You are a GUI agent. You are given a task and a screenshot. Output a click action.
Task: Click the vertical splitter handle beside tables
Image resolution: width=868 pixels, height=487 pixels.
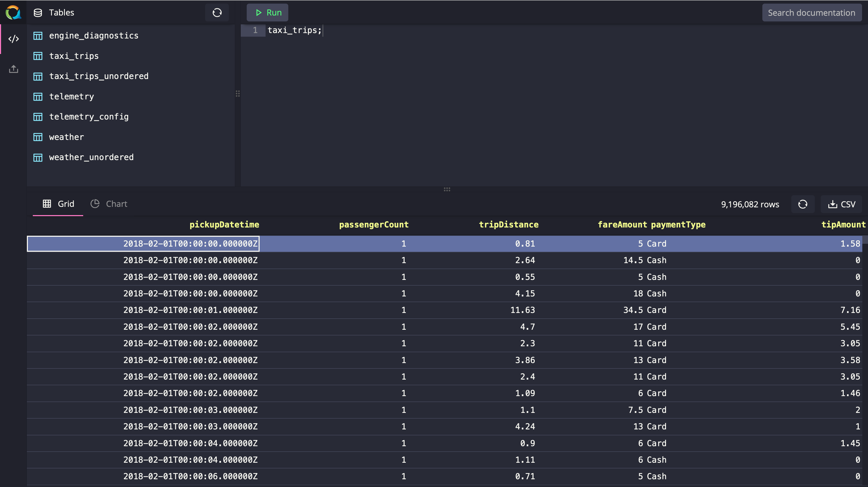coord(238,94)
